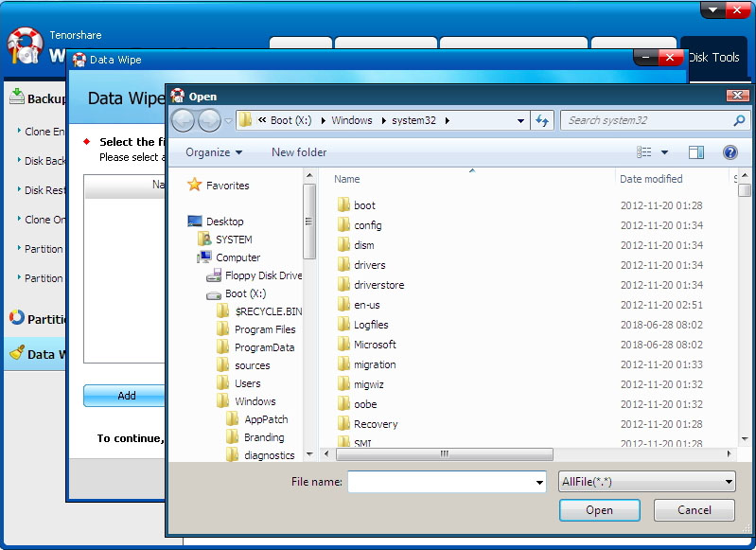Click the Cancel button

pyautogui.click(x=694, y=510)
